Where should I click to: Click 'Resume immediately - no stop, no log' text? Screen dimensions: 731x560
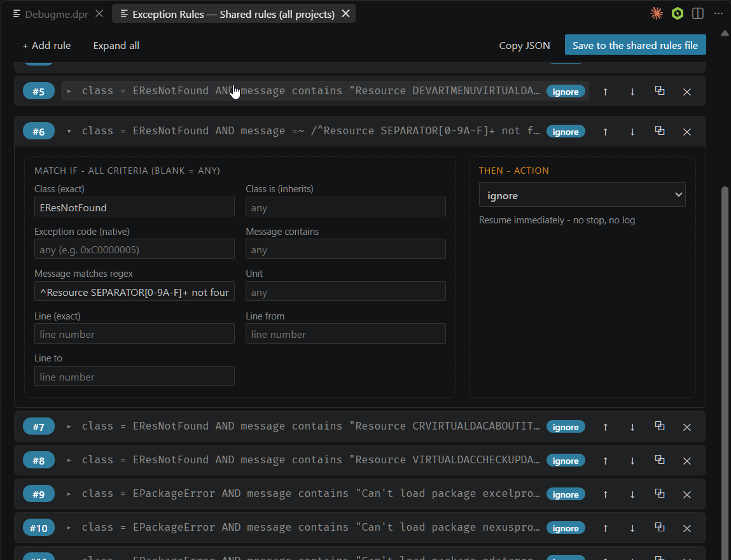coord(557,220)
